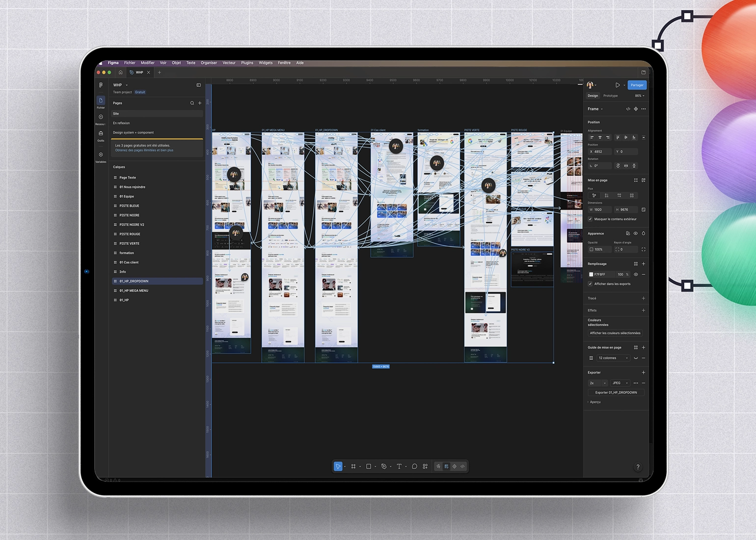Toggle layer visibility eye in Apparence
Image resolution: width=756 pixels, height=540 pixels.
point(636,234)
